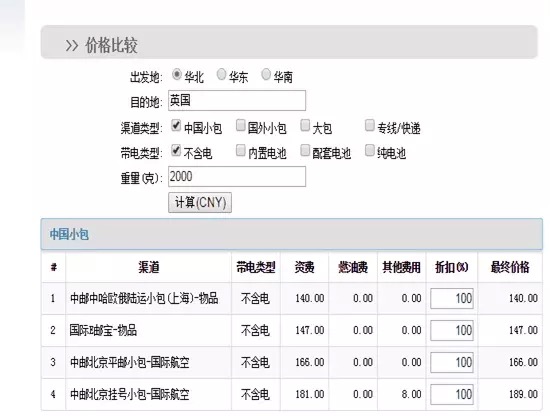Image resolution: width=550 pixels, height=416 pixels.
Task: Tick the 纯电池 checkbox
Action: [x=370, y=151]
